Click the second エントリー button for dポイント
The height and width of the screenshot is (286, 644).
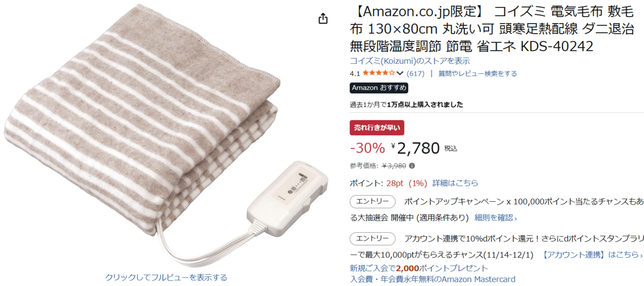[x=372, y=239]
